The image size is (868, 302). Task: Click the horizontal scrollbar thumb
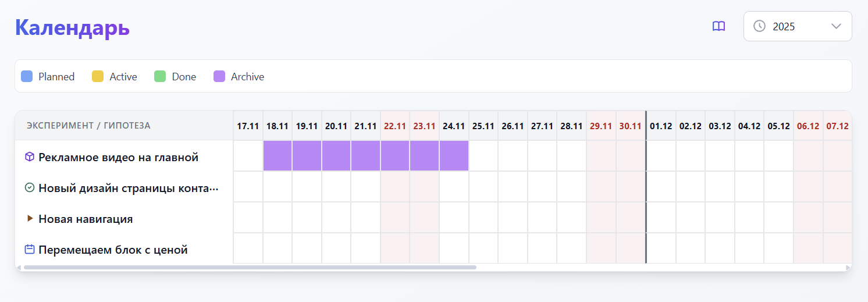tap(250, 267)
